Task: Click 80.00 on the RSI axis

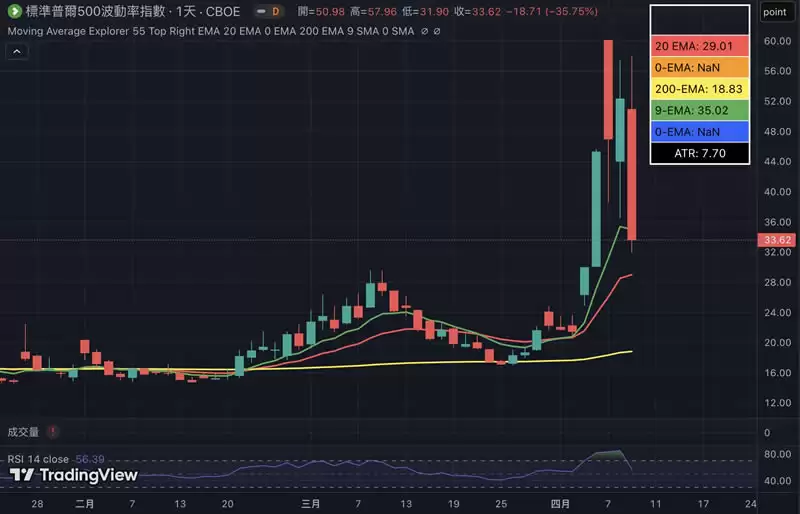Action: pos(778,454)
